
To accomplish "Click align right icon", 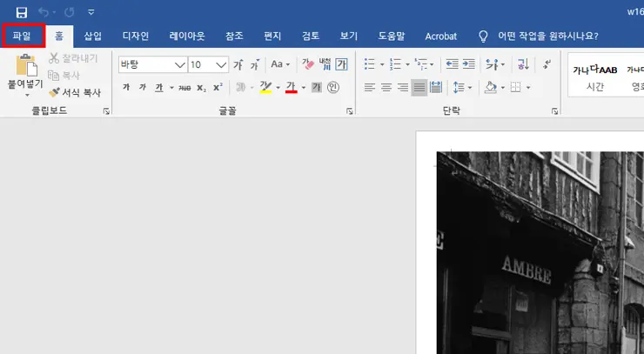I will coord(402,87).
